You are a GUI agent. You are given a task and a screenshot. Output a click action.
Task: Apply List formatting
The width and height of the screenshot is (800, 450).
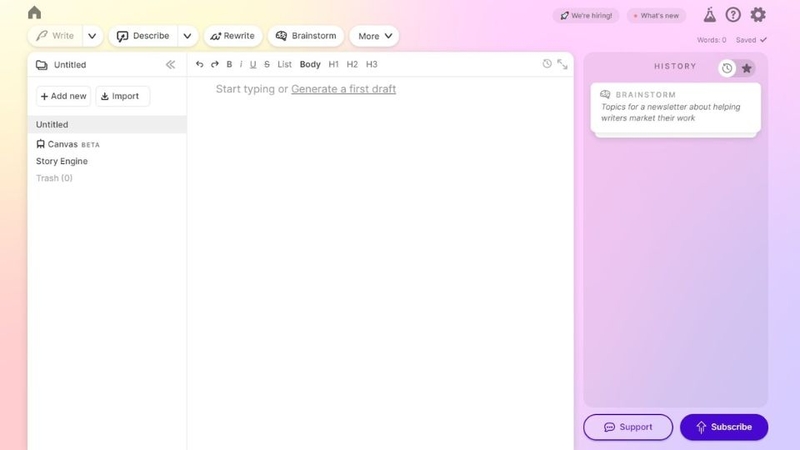click(x=284, y=64)
